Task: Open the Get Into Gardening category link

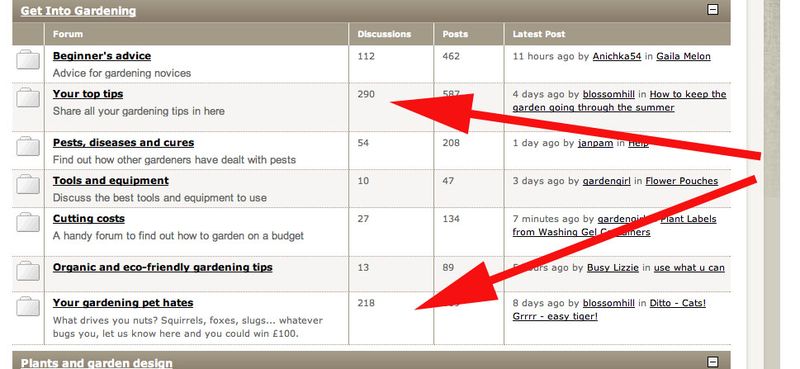Action: tap(78, 11)
